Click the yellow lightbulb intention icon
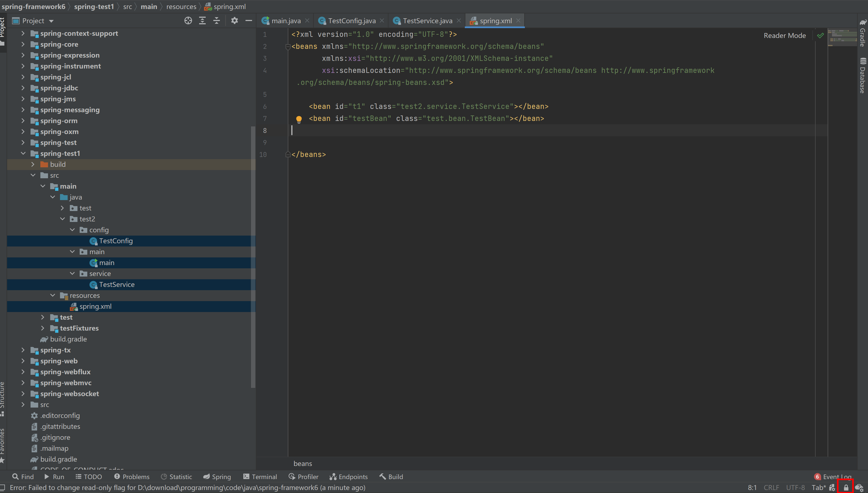The image size is (868, 493). click(x=299, y=119)
